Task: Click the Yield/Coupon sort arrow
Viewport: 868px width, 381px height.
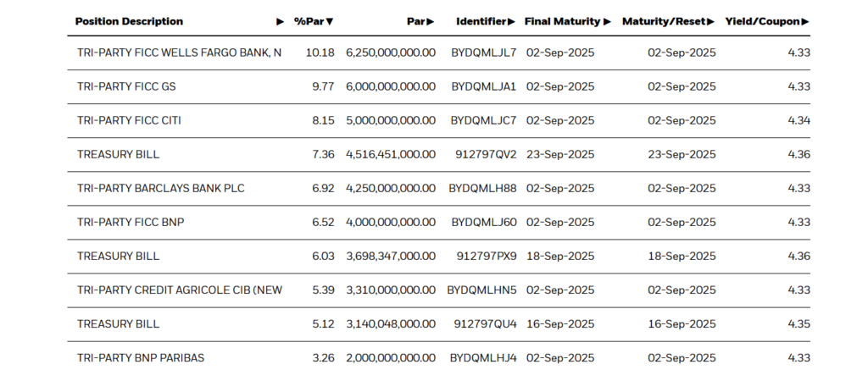Action: [805, 21]
